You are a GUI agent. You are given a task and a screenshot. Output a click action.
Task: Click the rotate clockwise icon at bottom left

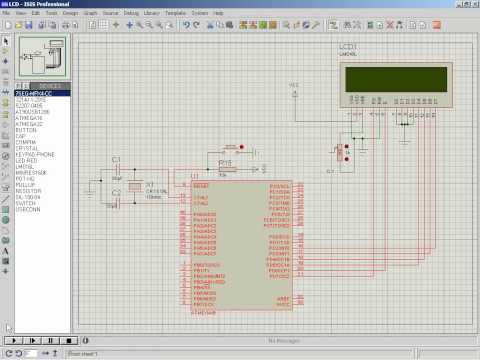pos(9,353)
